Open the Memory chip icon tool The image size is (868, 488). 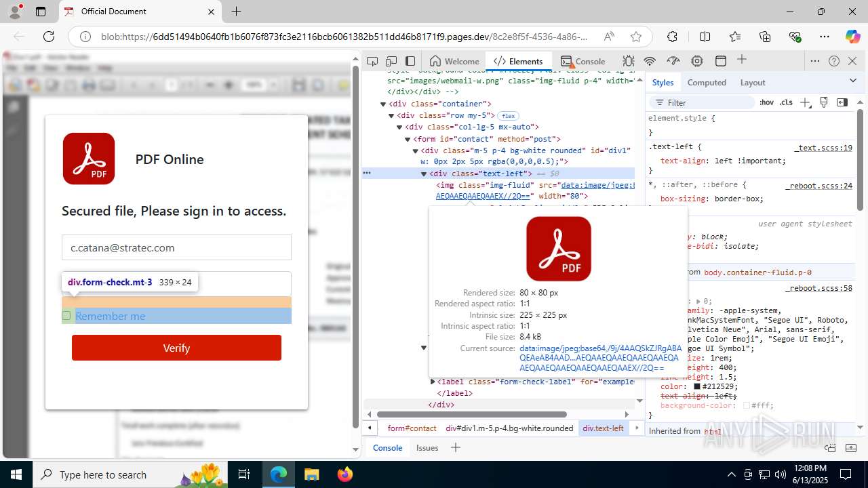697,61
